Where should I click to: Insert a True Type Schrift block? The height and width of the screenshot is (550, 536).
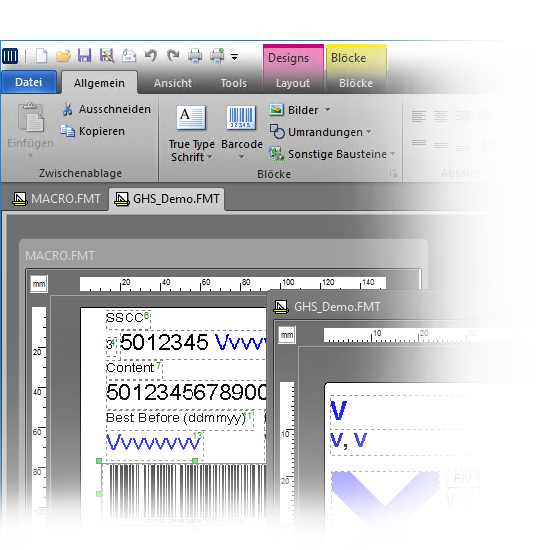point(191,134)
